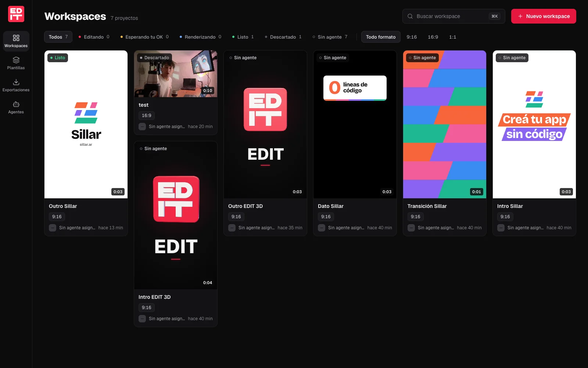This screenshot has height=368, width=588.
Task: Filter by 9:16 format
Action: [x=412, y=37]
